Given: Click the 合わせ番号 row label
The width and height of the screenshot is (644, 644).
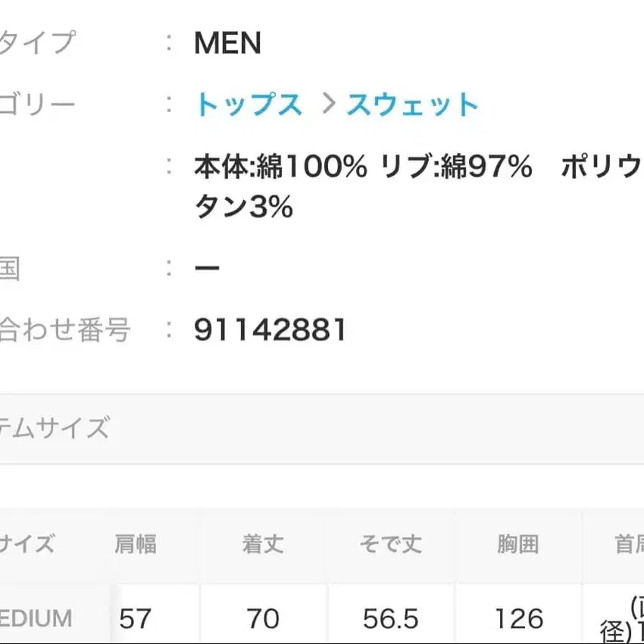Looking at the screenshot, I should click(x=64, y=330).
